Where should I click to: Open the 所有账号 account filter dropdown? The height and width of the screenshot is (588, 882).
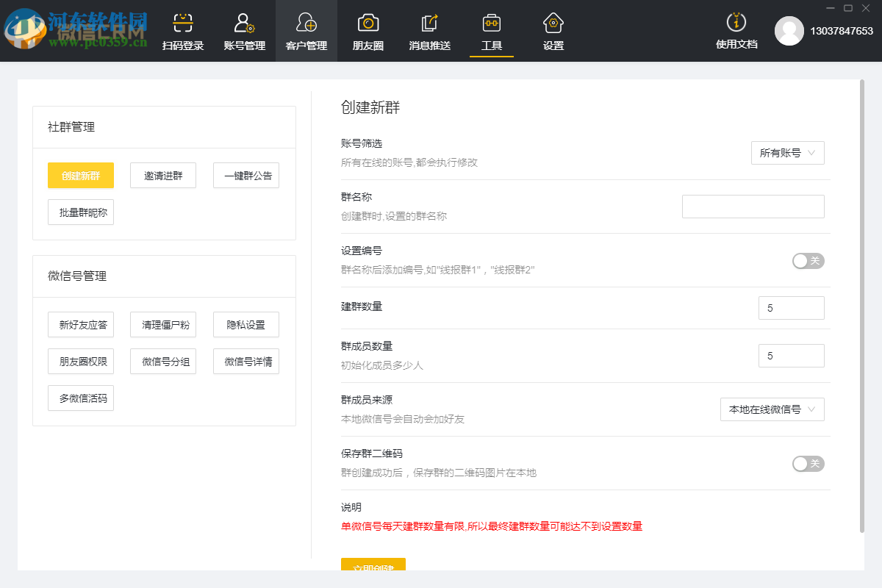[x=787, y=153]
